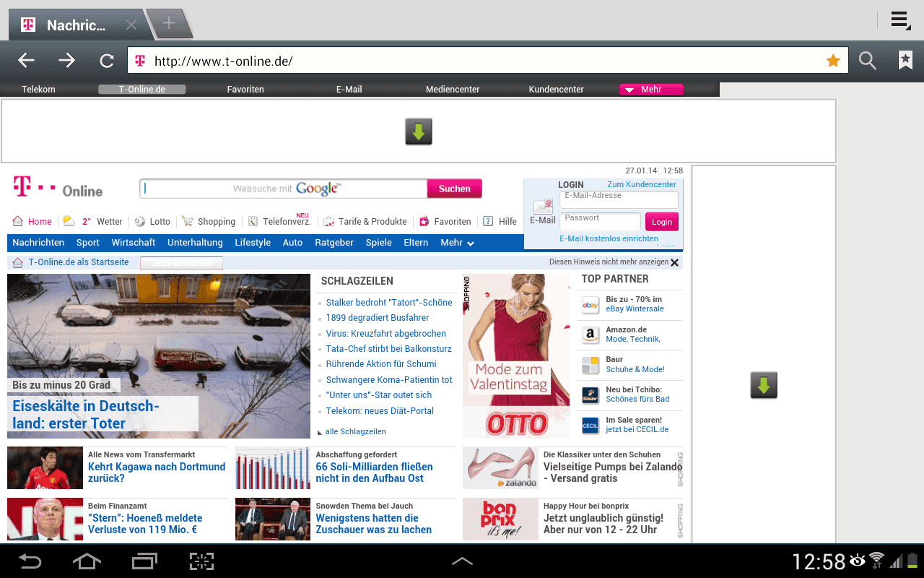Click Jetzt einrichten button
Image resolution: width=924 pixels, height=578 pixels.
point(181,263)
